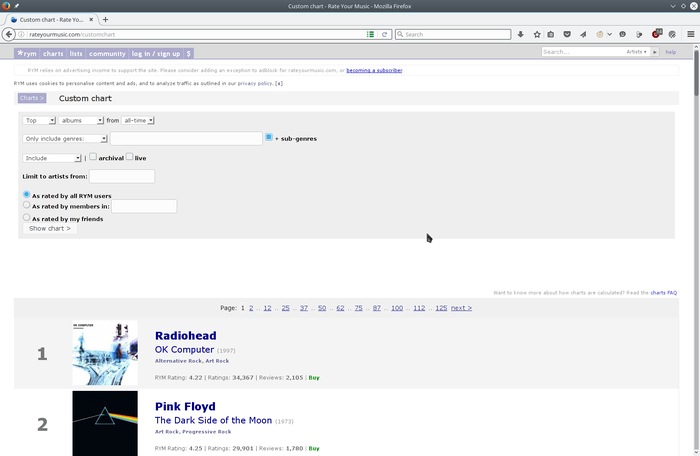Click the green reader/list icon in the address bar
Viewport: 700px width, 456px height.
(370, 34)
